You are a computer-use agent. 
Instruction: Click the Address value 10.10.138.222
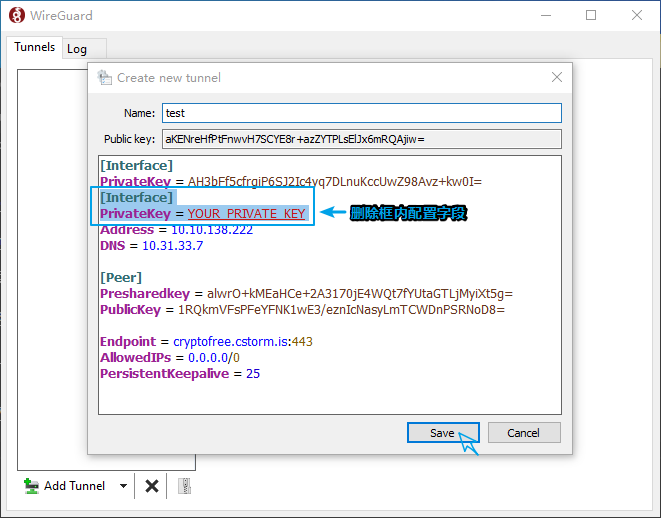pos(212,230)
